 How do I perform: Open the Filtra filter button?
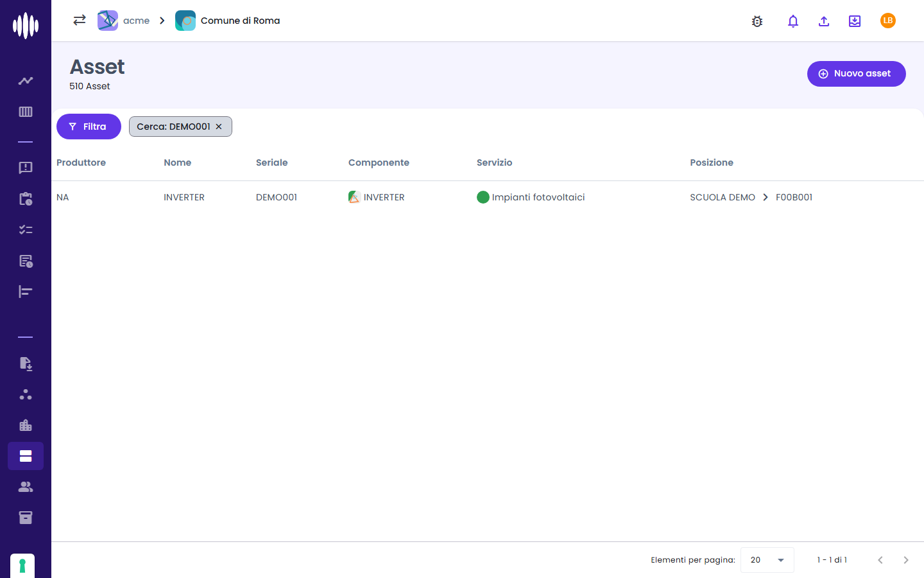click(89, 127)
